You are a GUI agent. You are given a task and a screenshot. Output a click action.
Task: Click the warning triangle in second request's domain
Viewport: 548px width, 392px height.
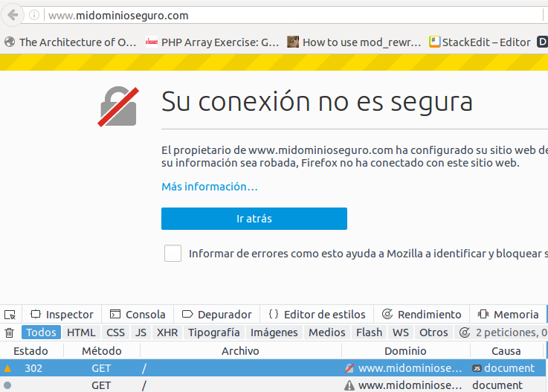click(x=349, y=385)
